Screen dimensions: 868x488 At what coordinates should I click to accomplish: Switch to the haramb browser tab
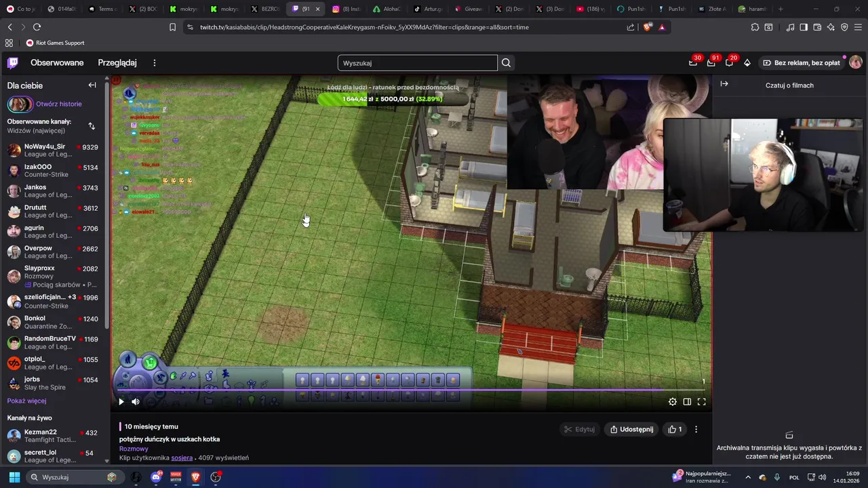[753, 9]
